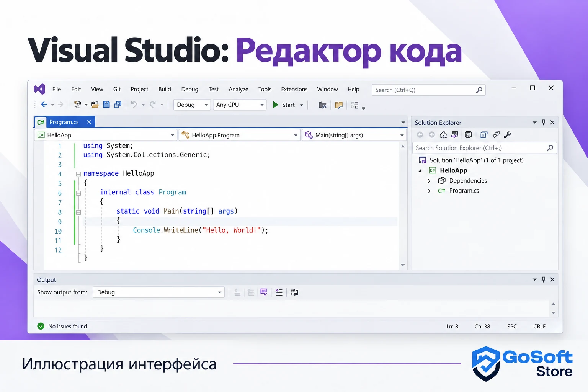The width and height of the screenshot is (588, 392).
Task: Click the search magnifier in Solution Explorer
Action: pos(550,148)
